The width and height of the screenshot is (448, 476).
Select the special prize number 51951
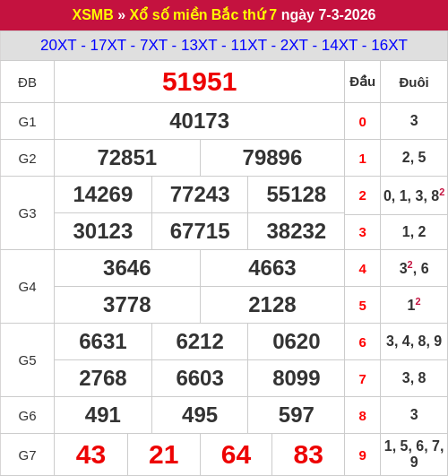tap(200, 82)
